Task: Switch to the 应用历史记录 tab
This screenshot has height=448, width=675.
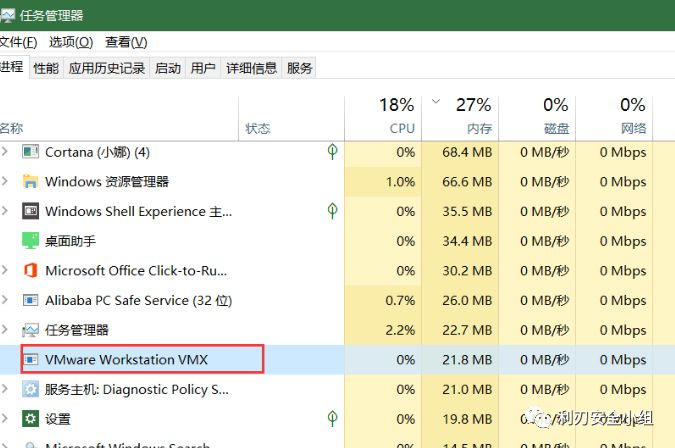Action: (107, 68)
